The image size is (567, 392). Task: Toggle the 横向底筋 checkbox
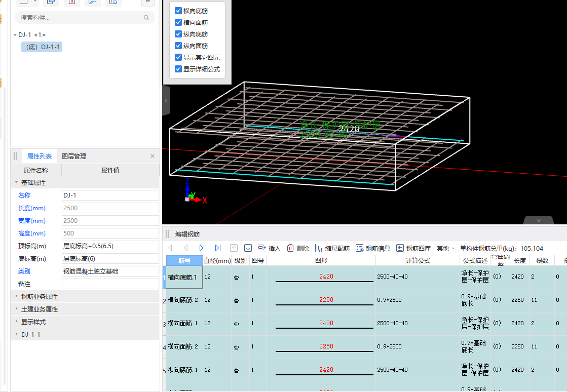click(x=178, y=11)
